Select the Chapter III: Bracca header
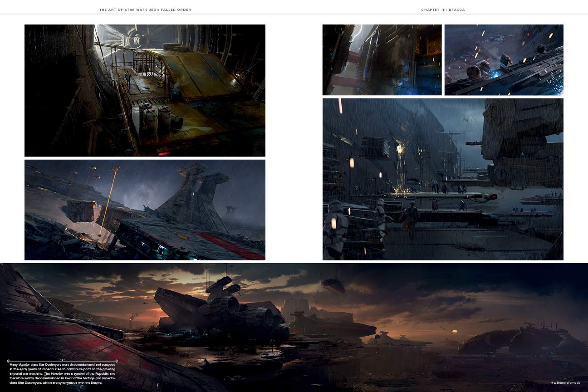 [x=443, y=10]
